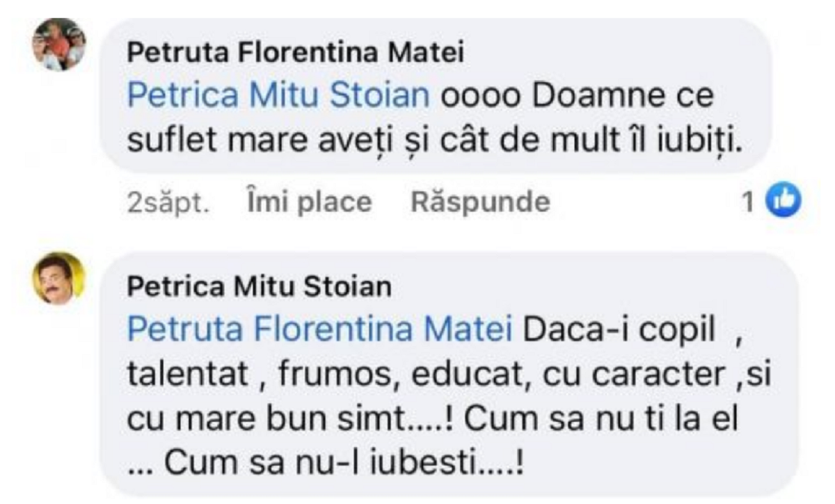Click empty bubble space right of Petrica's author name
835x504 pixels.
pos(591,286)
